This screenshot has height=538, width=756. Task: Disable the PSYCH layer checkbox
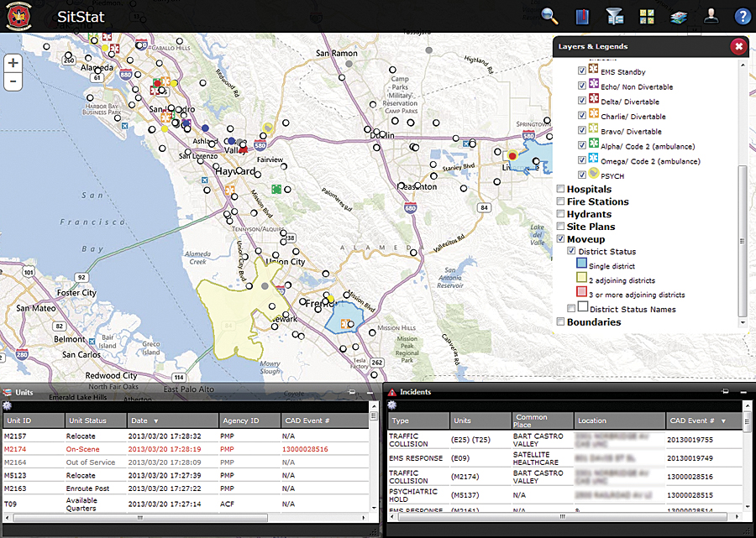(581, 175)
